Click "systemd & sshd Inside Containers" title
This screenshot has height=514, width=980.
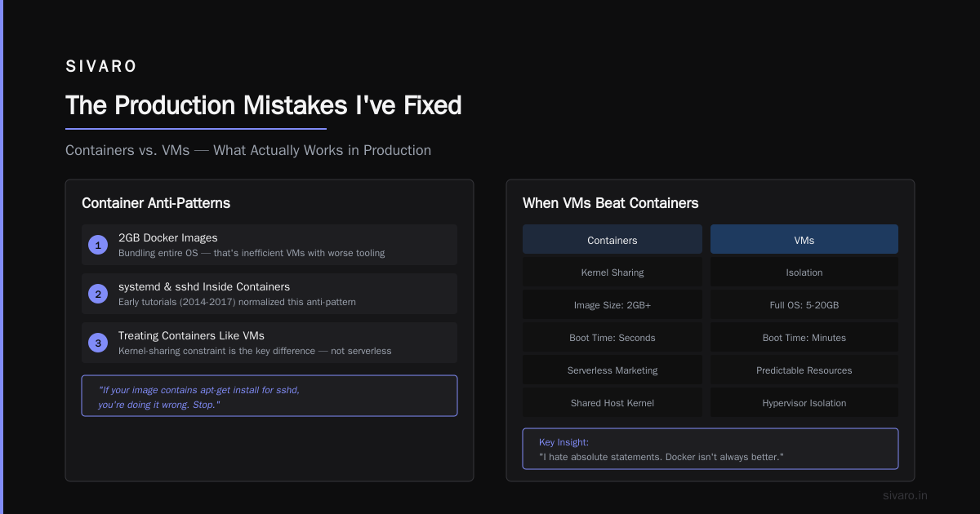(204, 287)
